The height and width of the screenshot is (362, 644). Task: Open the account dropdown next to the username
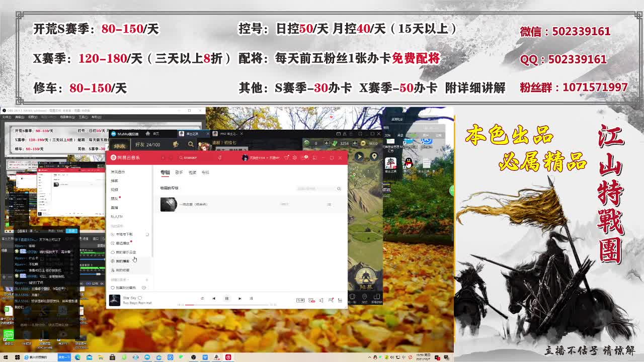click(x=267, y=157)
